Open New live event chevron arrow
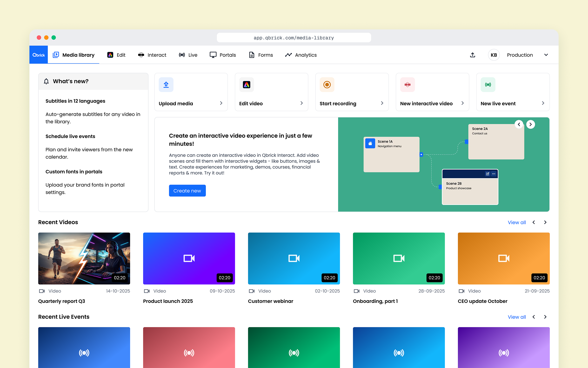 (543, 103)
